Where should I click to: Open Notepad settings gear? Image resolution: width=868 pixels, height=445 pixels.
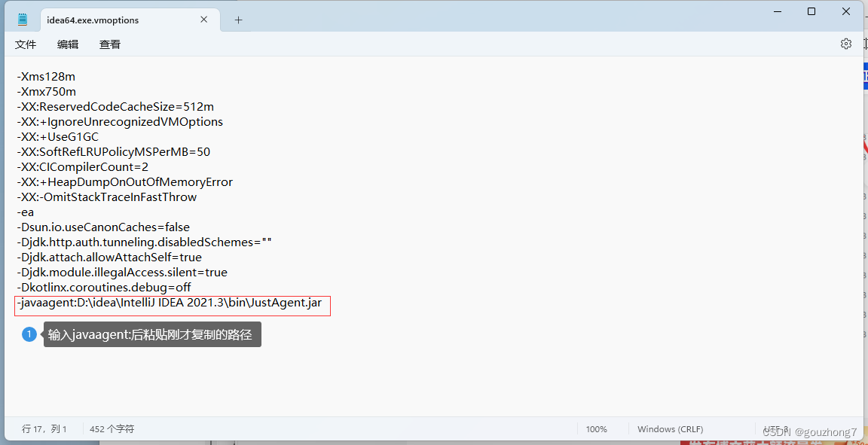click(x=846, y=44)
